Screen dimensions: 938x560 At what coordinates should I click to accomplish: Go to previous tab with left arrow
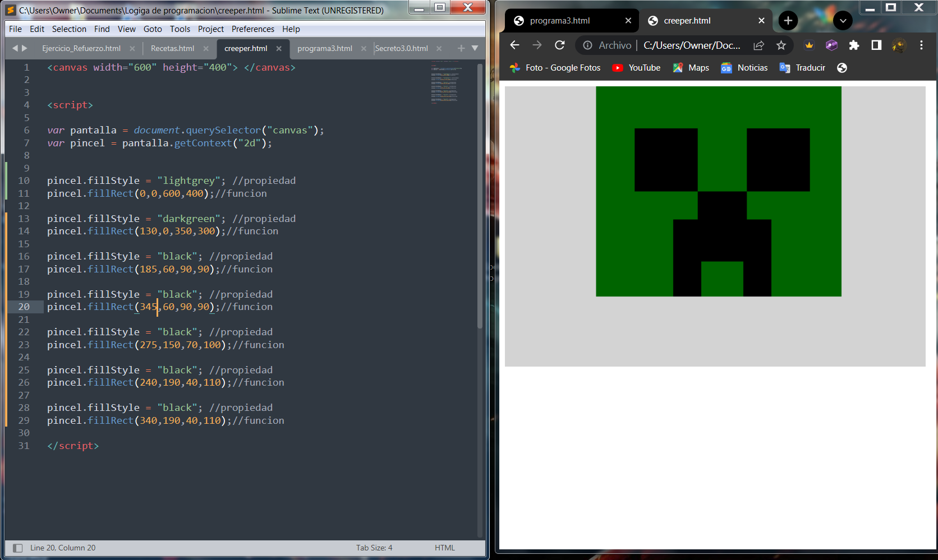coord(15,48)
